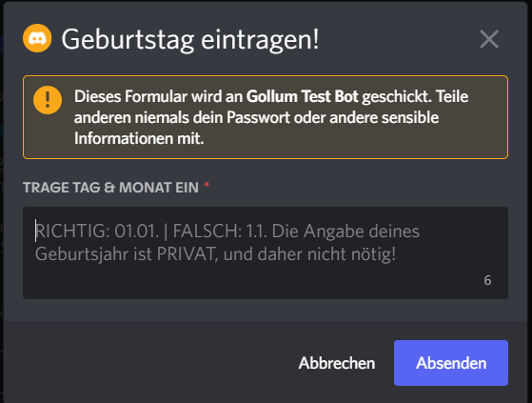The width and height of the screenshot is (532, 403).
Task: Click the dimmed backdrop beside the modal
Action: pyautogui.click(x=1, y=204)
